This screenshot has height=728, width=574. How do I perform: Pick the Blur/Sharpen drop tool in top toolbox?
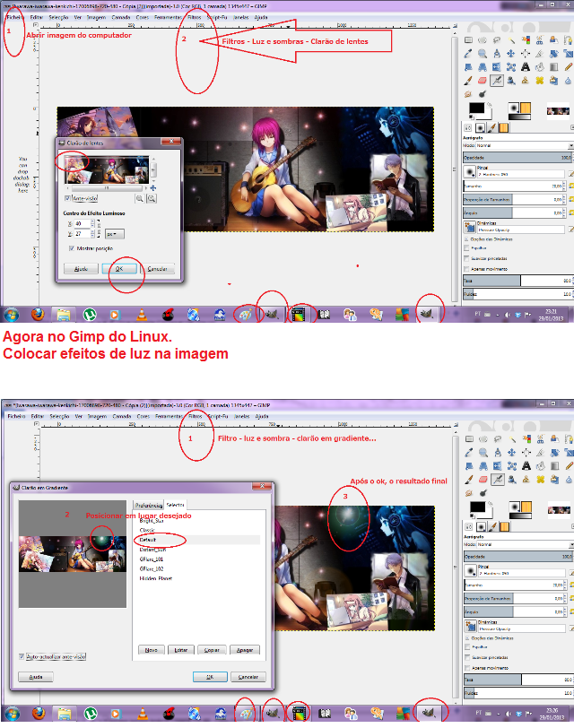569,81
